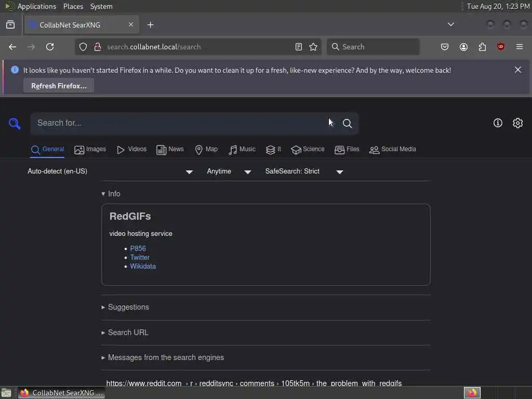The image size is (532, 399).
Task: Open the System menu
Action: [x=101, y=6]
